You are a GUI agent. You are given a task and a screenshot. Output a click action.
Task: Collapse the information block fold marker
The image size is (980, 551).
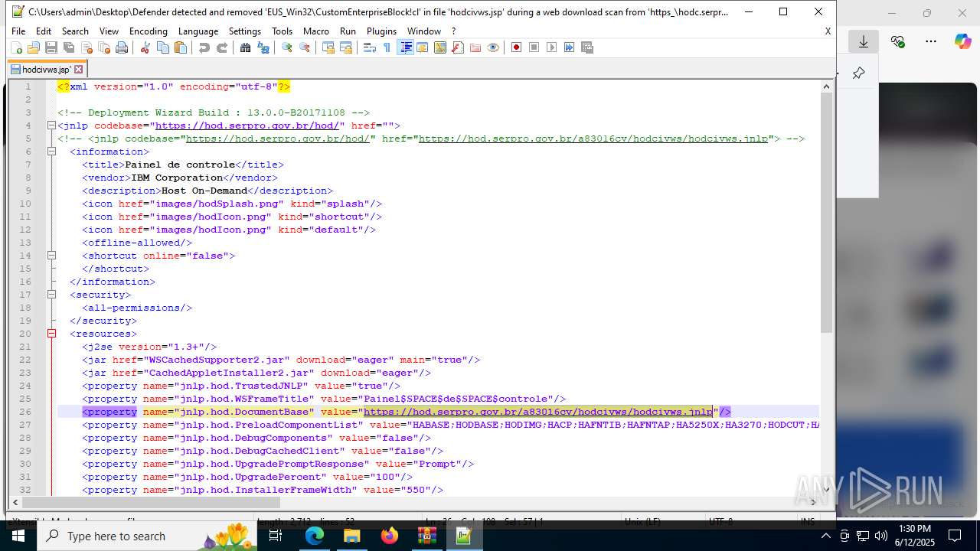[x=51, y=152]
